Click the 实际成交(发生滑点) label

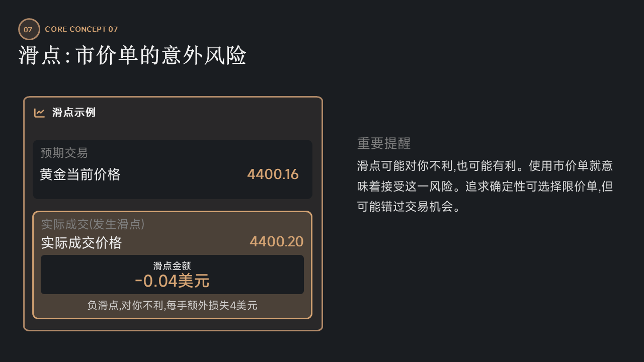pyautogui.click(x=93, y=224)
